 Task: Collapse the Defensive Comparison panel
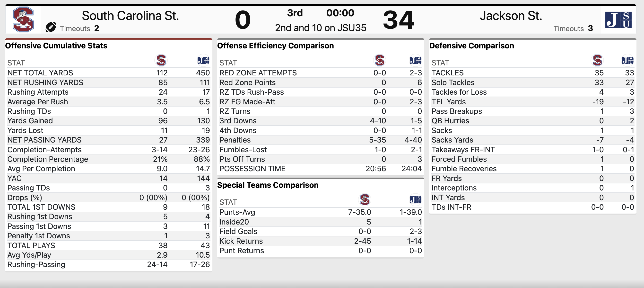[471, 45]
